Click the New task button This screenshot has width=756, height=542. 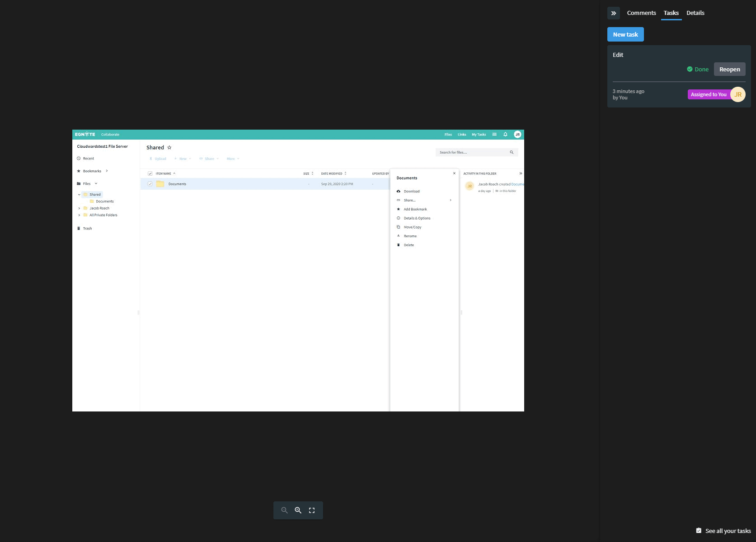pyautogui.click(x=625, y=34)
